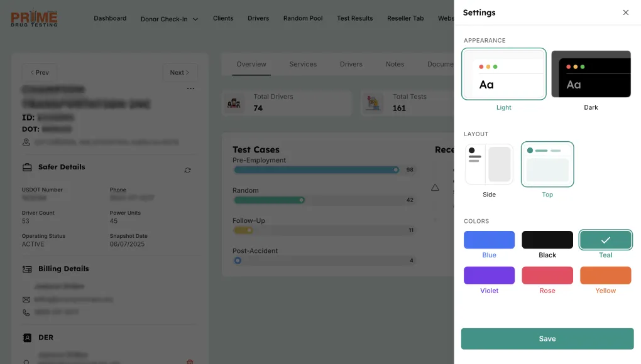Pick the Violet color swatch
Viewport: 641px width, 364px height.
pyautogui.click(x=489, y=276)
